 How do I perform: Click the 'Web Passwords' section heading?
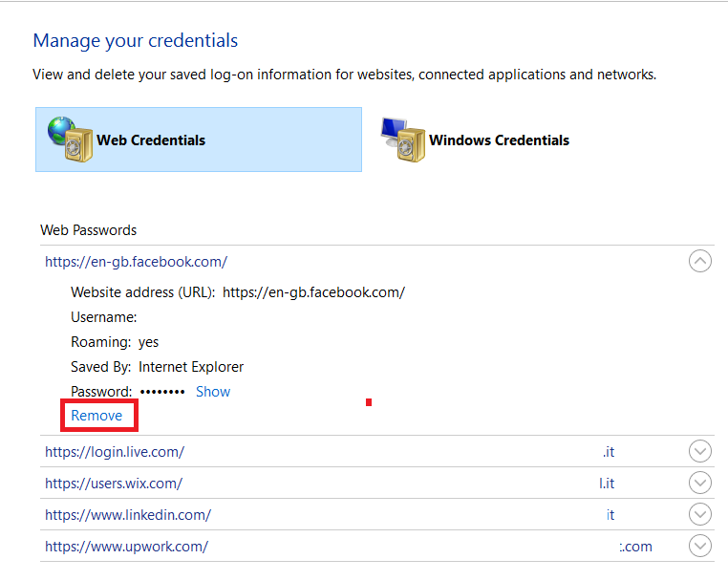(88, 230)
